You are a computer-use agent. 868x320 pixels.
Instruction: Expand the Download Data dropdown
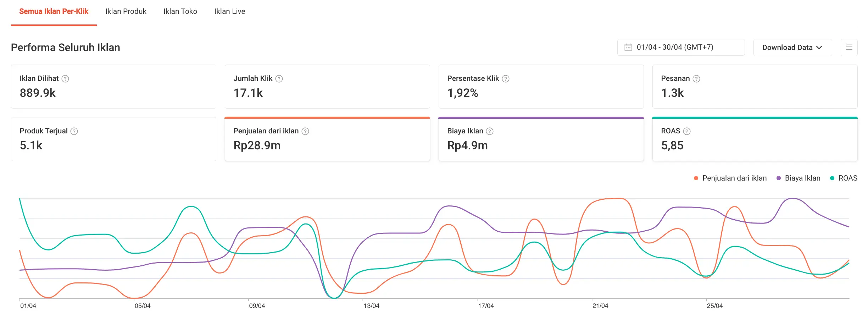pos(792,48)
